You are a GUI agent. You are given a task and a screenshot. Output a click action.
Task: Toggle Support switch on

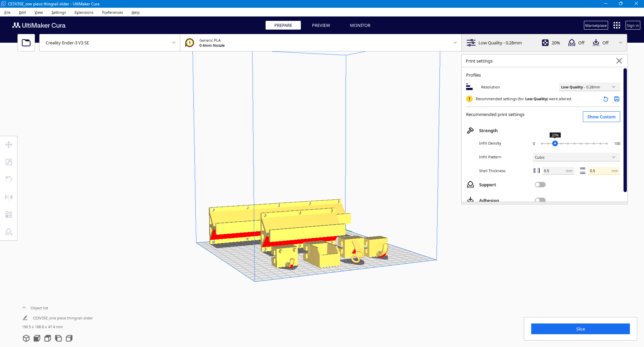point(540,185)
